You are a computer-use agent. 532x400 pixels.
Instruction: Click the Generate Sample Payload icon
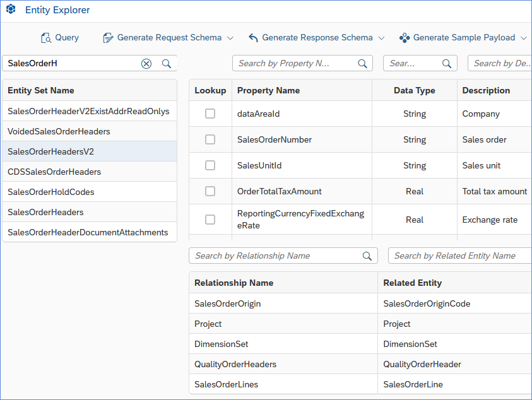coord(405,38)
